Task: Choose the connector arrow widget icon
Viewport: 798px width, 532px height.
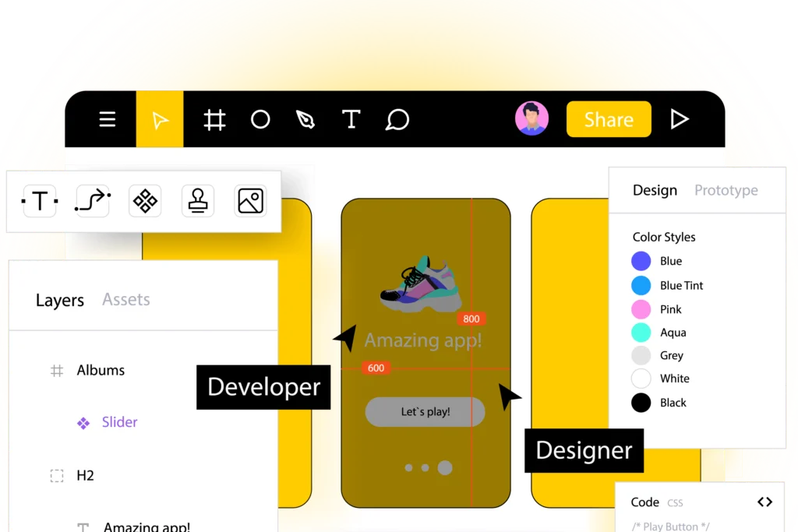Action: pyautogui.click(x=93, y=201)
